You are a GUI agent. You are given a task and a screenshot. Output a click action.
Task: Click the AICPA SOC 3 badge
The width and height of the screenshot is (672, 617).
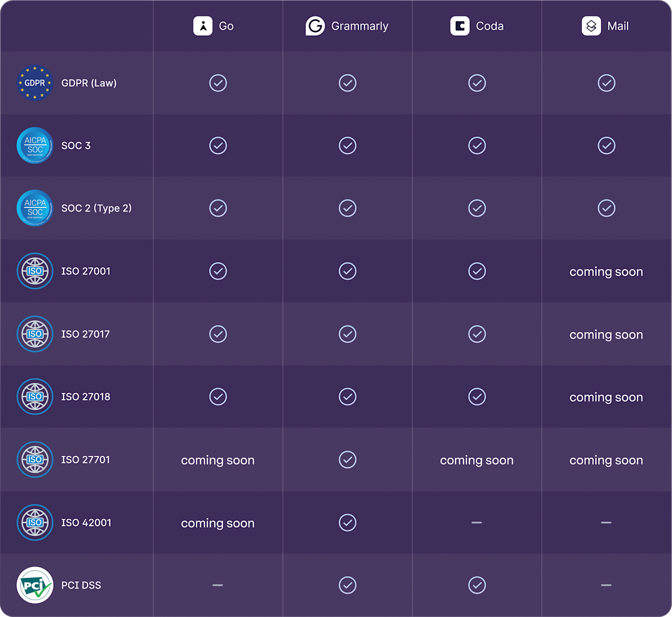35,145
